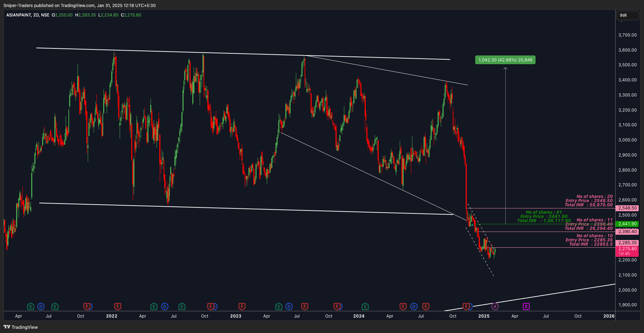Click the red earnings marker above the 2023 label
Screen dimensions: 644x333
tap(242, 306)
